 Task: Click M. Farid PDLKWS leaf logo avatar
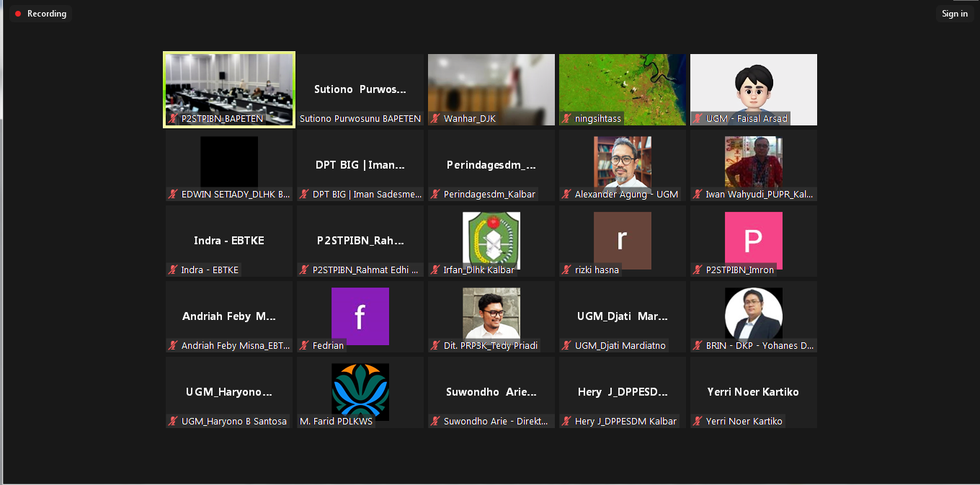[360, 391]
